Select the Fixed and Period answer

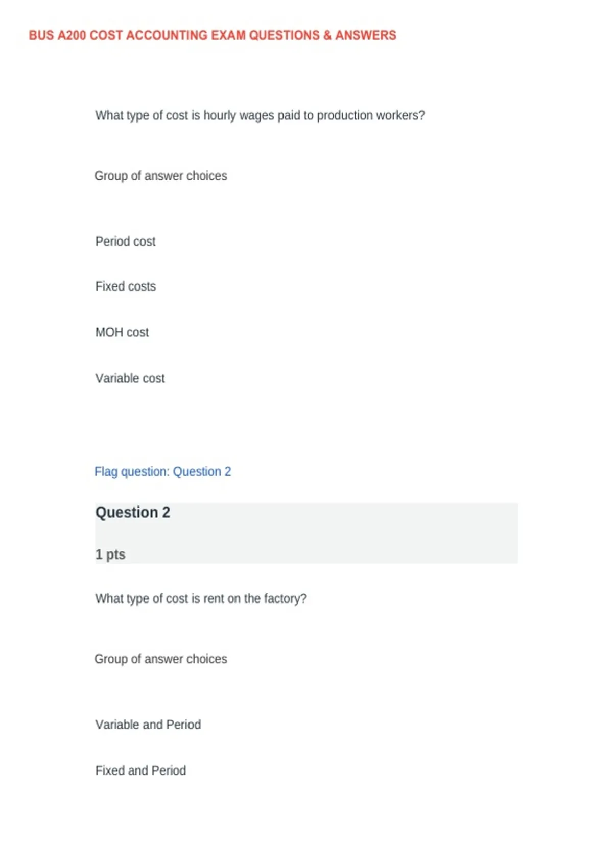(x=140, y=770)
